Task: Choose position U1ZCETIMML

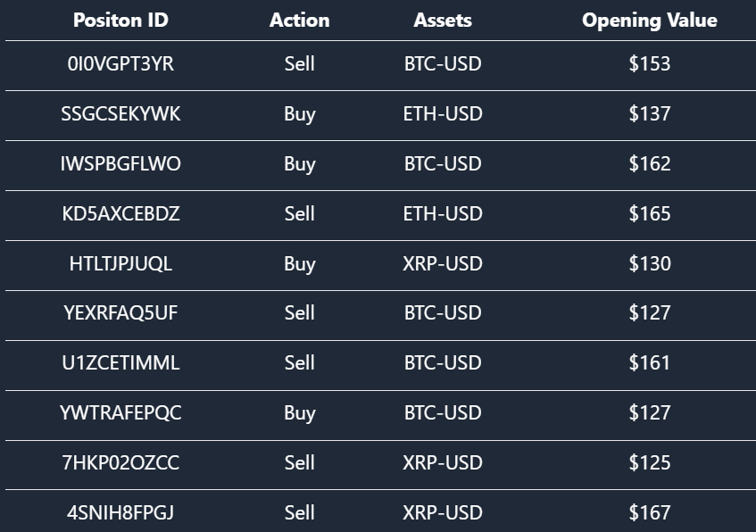Action: (x=120, y=363)
